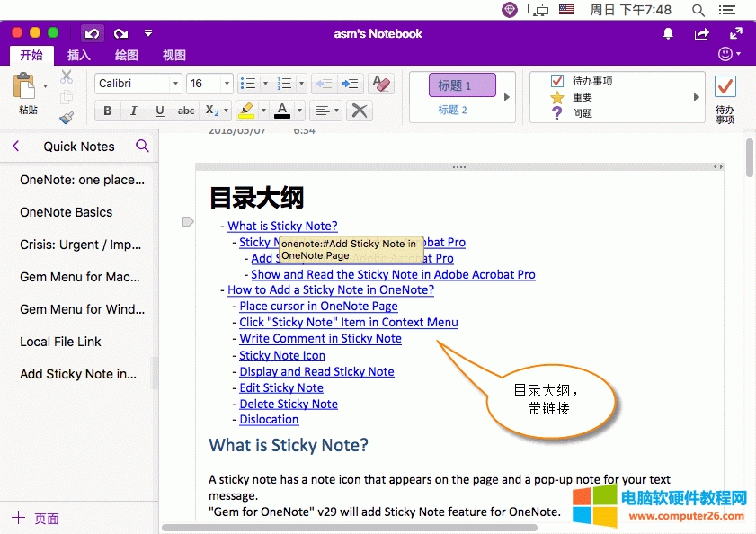Click the format painter brush icon
Image resolution: width=756 pixels, height=534 pixels.
(x=67, y=117)
